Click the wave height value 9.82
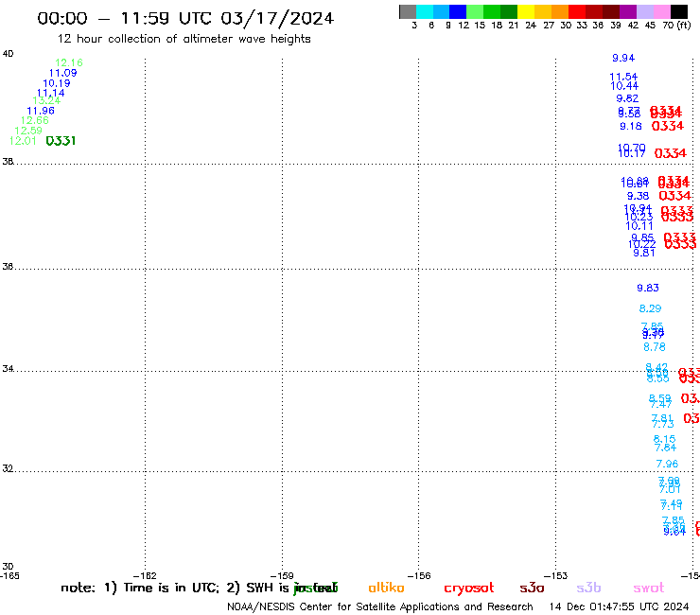This screenshot has height=615, width=700. click(627, 98)
